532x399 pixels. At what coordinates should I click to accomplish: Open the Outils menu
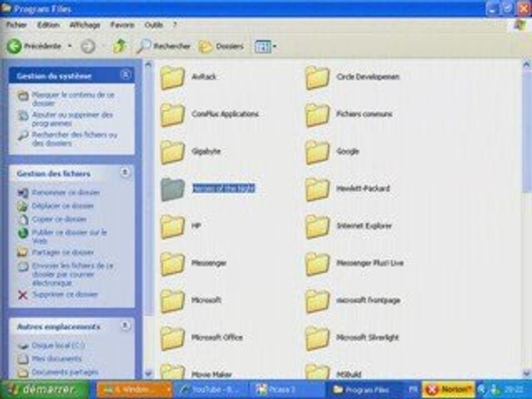pos(154,25)
